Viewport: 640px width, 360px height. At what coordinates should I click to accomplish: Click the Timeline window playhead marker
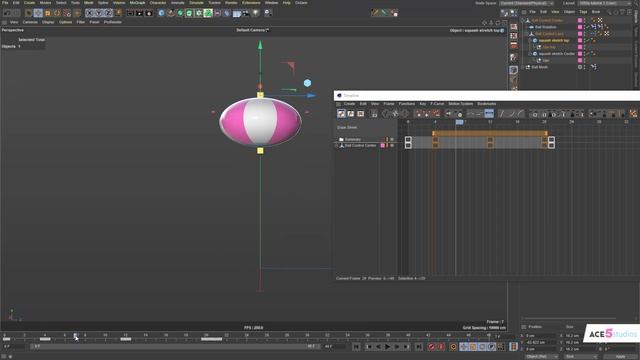(459, 122)
